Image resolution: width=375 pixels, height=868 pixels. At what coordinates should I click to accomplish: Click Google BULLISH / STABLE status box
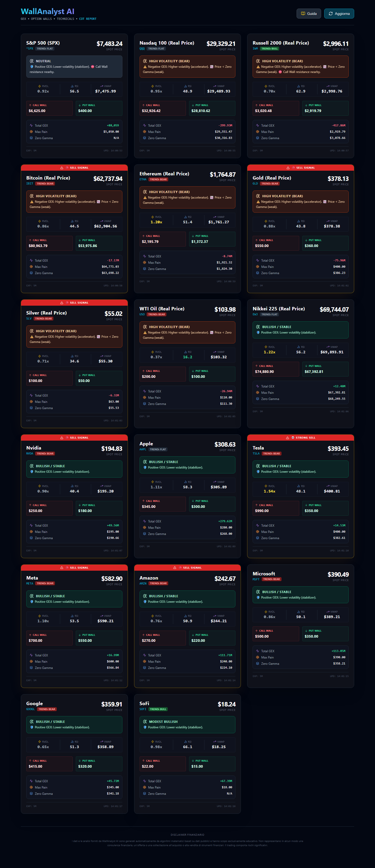(74, 724)
